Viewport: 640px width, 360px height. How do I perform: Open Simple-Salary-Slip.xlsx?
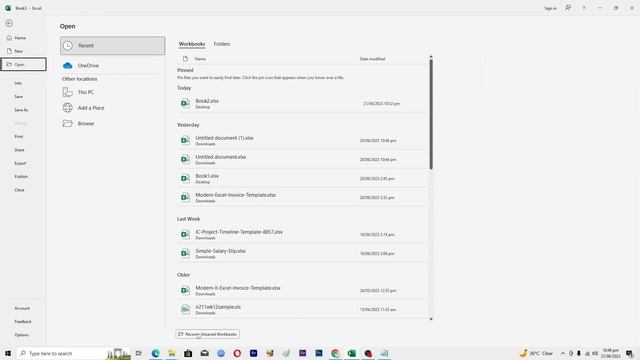(x=302, y=253)
